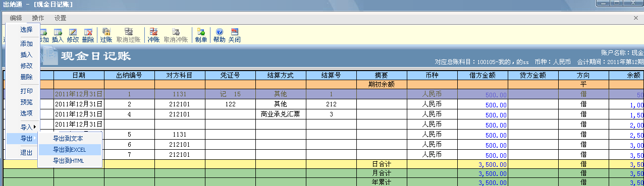Click the 对方科目 column header

click(x=180, y=75)
